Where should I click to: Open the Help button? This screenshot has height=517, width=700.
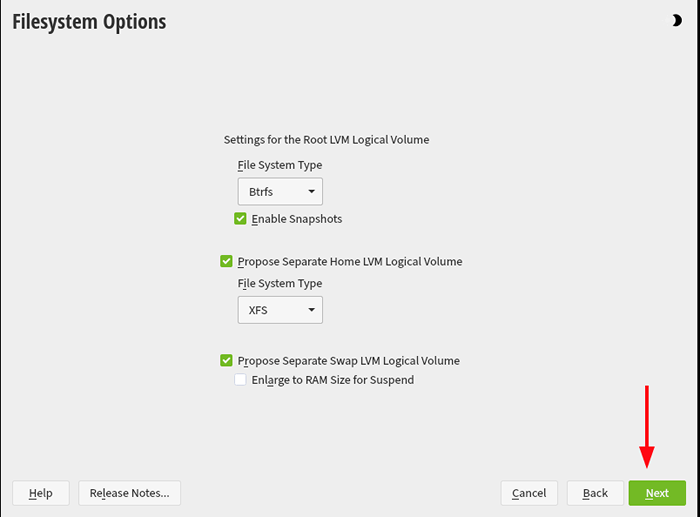pos(41,493)
